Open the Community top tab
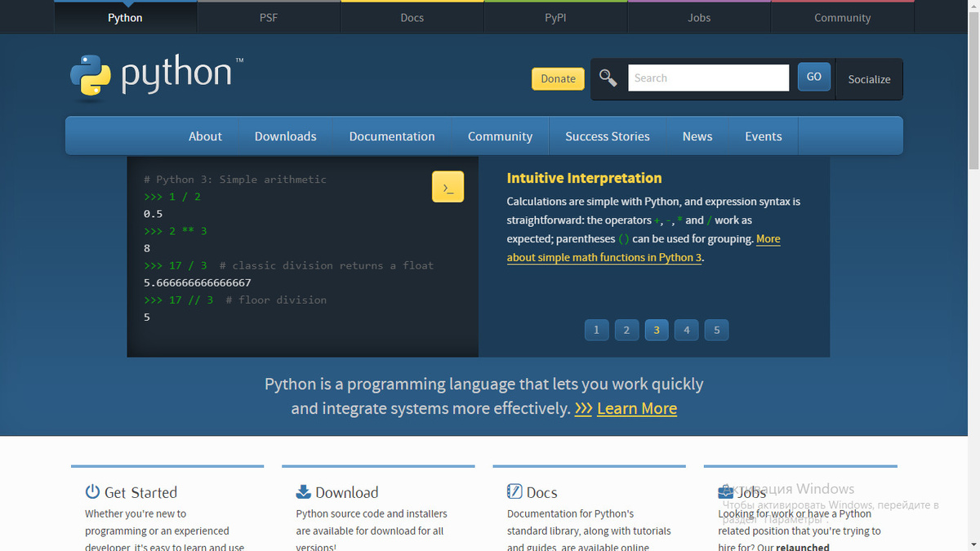This screenshot has height=551, width=980. tap(842, 17)
